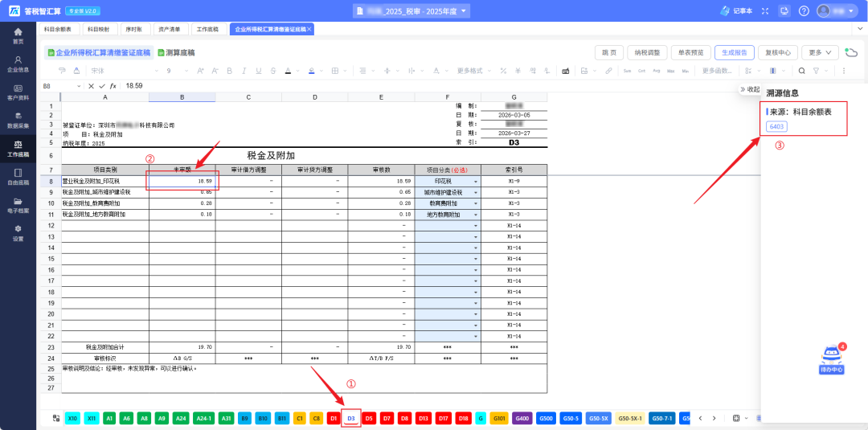
Task: Click the formula bar value 18.59
Action: 134,86
